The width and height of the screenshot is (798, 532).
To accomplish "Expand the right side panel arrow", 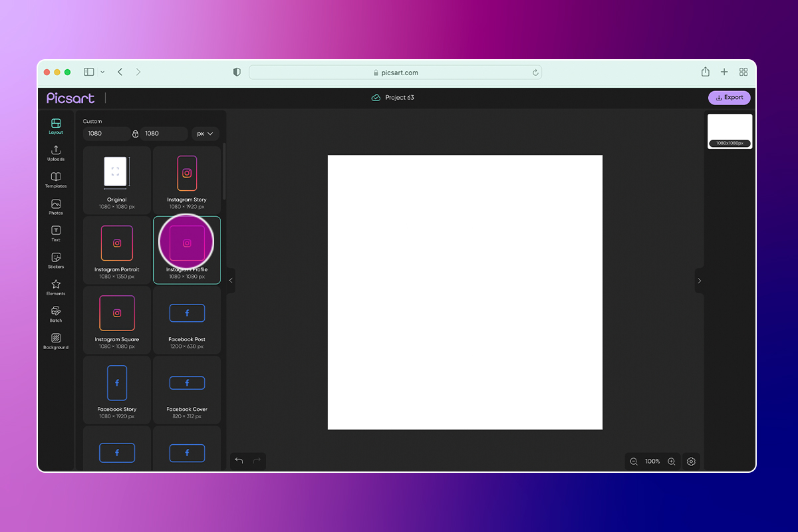I will (x=699, y=281).
